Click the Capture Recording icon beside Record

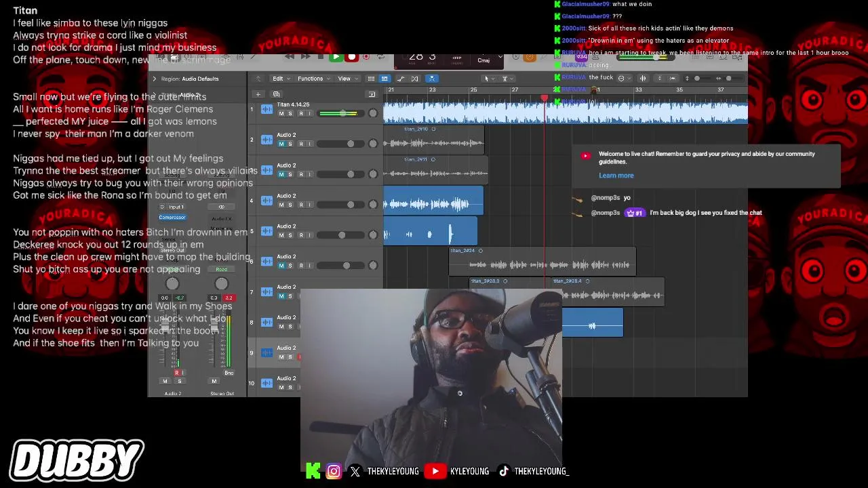tap(366, 57)
